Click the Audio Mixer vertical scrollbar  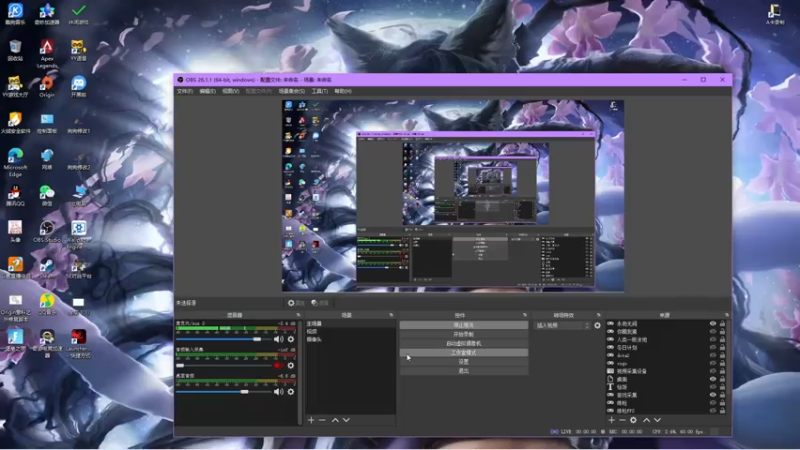(299, 372)
